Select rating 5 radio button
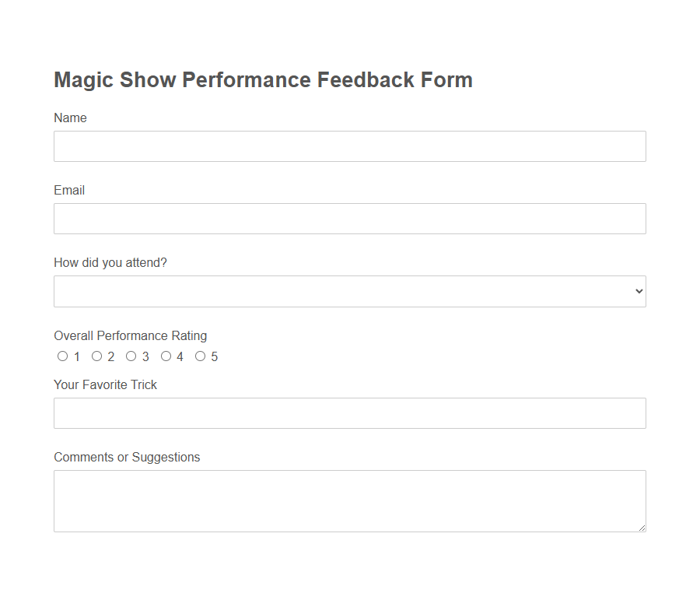Image resolution: width=700 pixels, height=607 pixels. (201, 356)
